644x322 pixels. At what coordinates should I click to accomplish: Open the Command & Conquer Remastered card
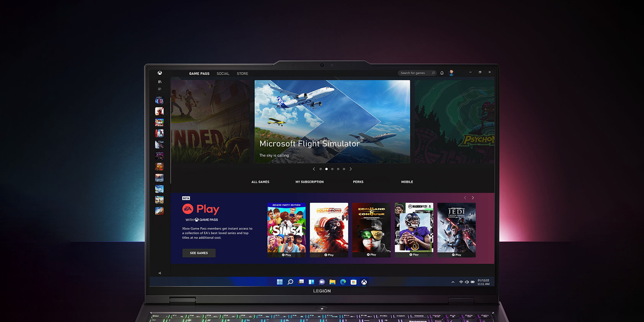(372, 230)
